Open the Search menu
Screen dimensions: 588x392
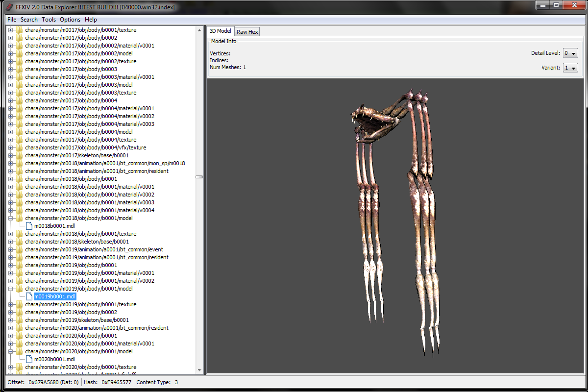(x=29, y=20)
